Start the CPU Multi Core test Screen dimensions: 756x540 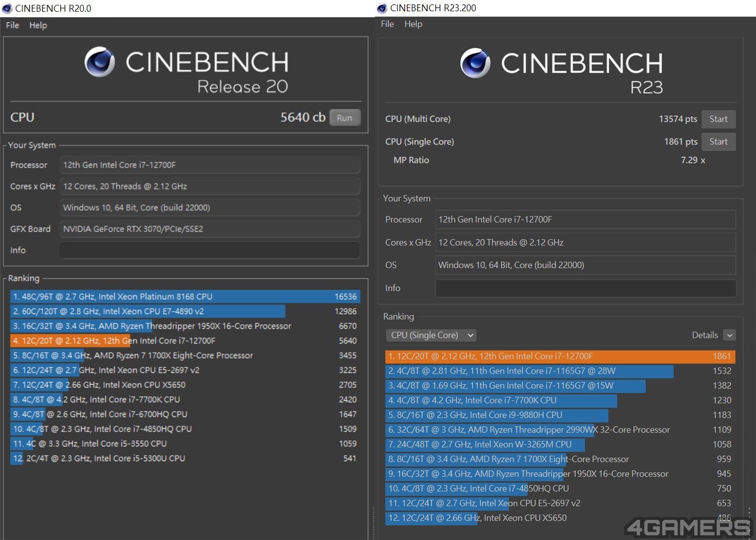click(718, 119)
